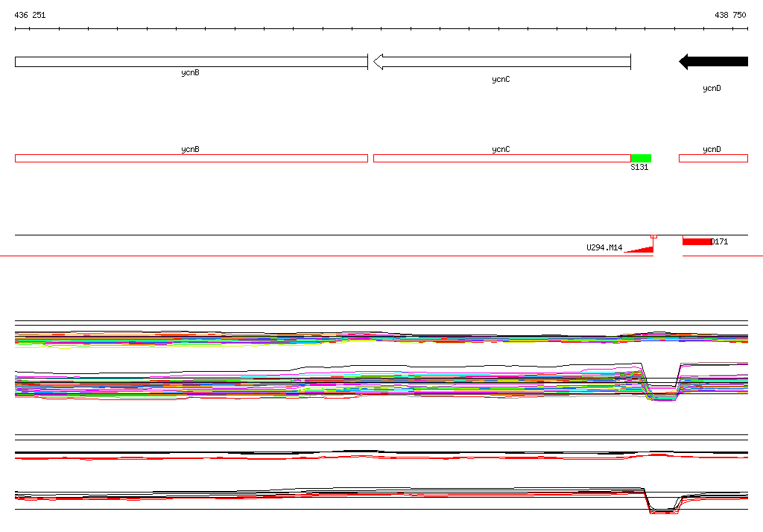Click the 438 750 end coordinate label
This screenshot has width=763, height=532.
pos(730,15)
